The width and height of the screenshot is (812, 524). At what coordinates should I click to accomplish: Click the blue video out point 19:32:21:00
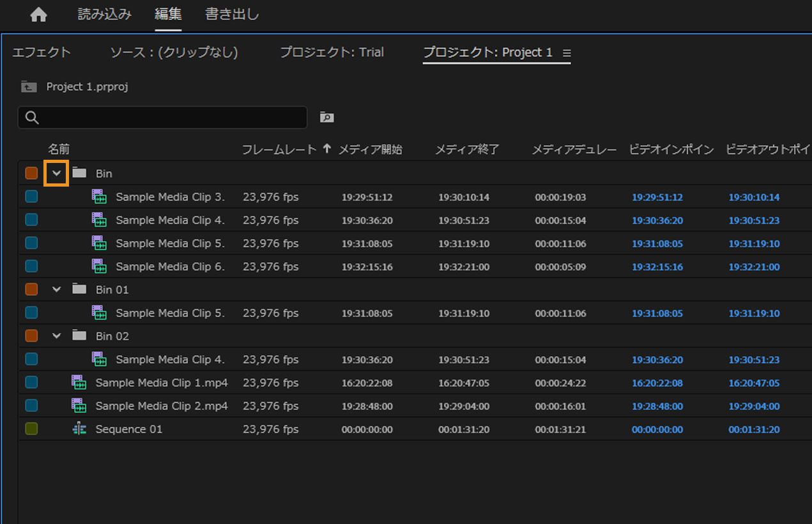pos(755,267)
